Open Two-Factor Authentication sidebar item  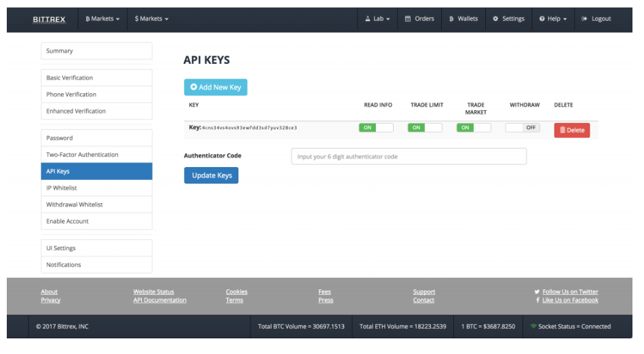click(x=96, y=155)
